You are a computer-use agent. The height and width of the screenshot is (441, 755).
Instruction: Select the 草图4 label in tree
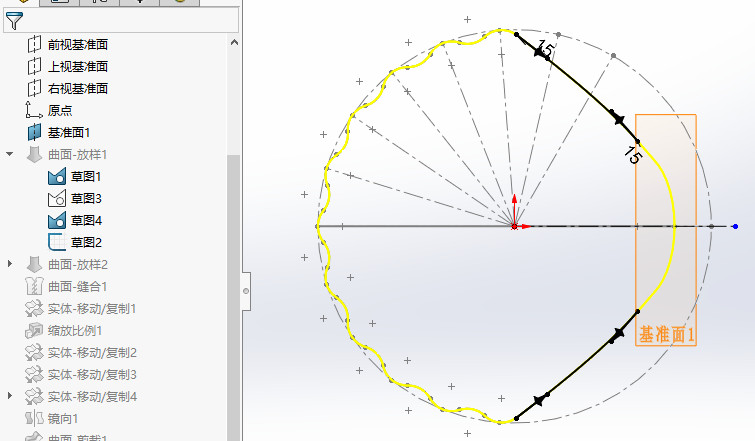(x=86, y=220)
